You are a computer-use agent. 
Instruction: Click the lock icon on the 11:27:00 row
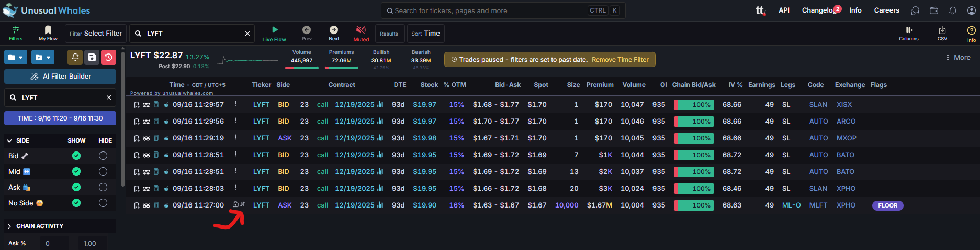235,204
